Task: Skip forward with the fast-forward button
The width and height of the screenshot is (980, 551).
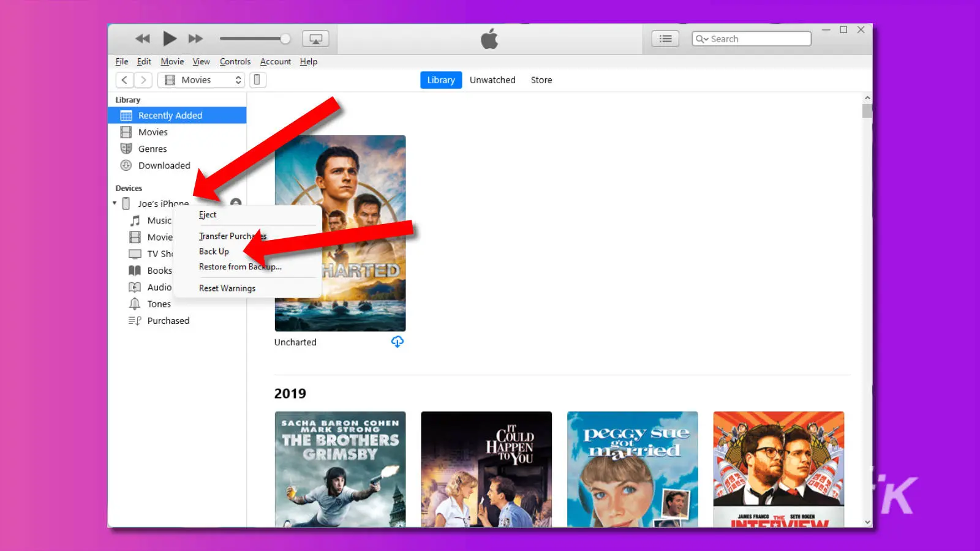Action: coord(195,39)
